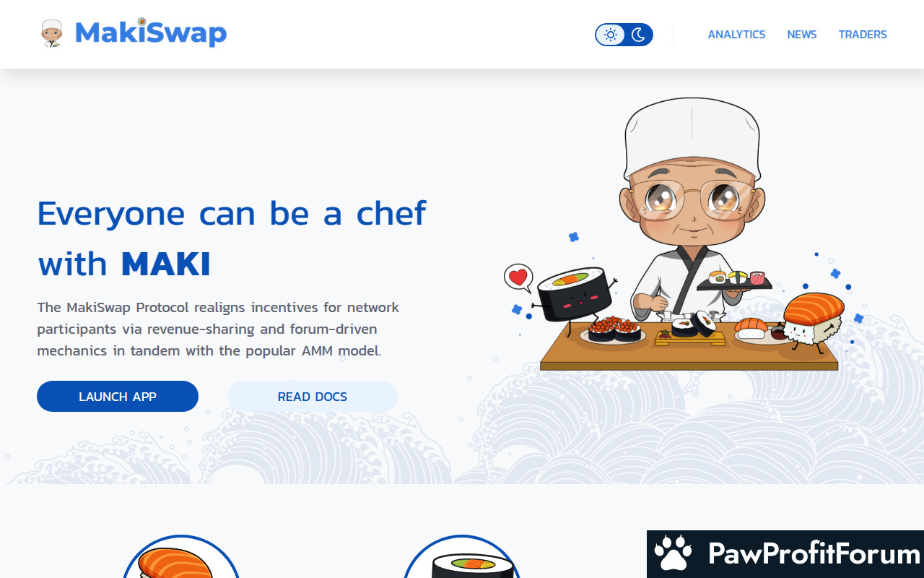Open the TRADERS menu item
The image size is (924, 578).
[863, 35]
